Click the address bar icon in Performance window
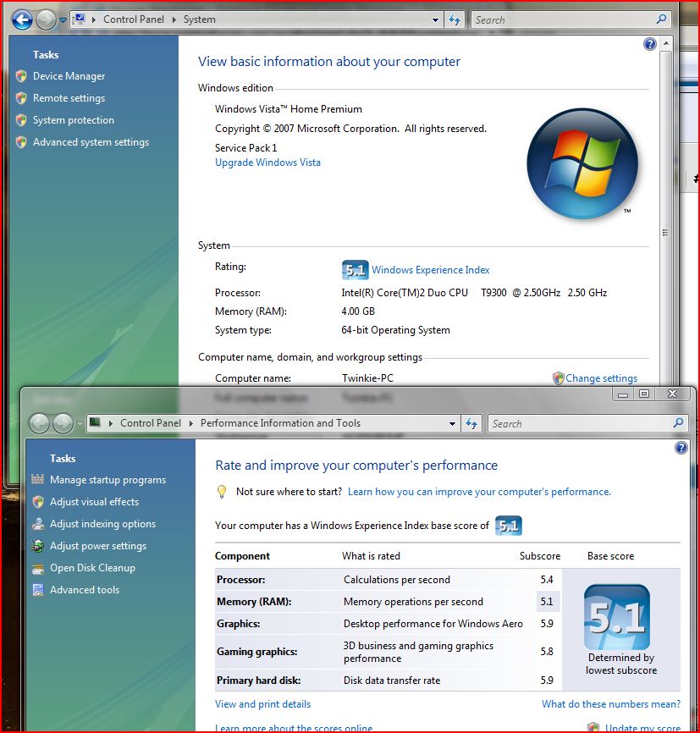This screenshot has width=700, height=733. coord(96,422)
